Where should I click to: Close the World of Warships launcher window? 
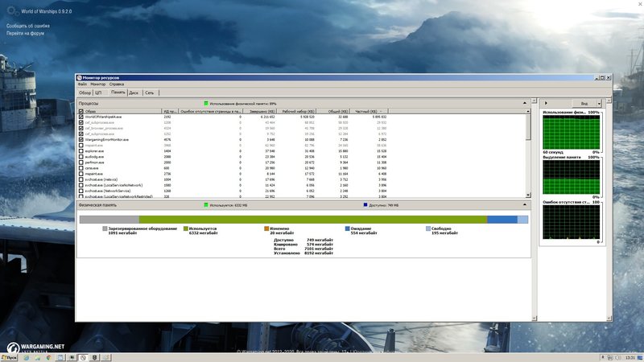640,3
